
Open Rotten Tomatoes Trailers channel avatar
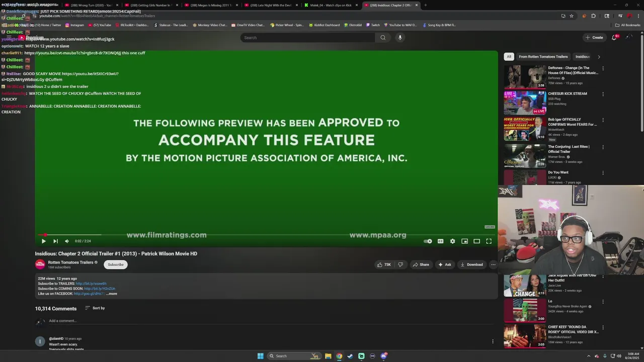[40, 264]
